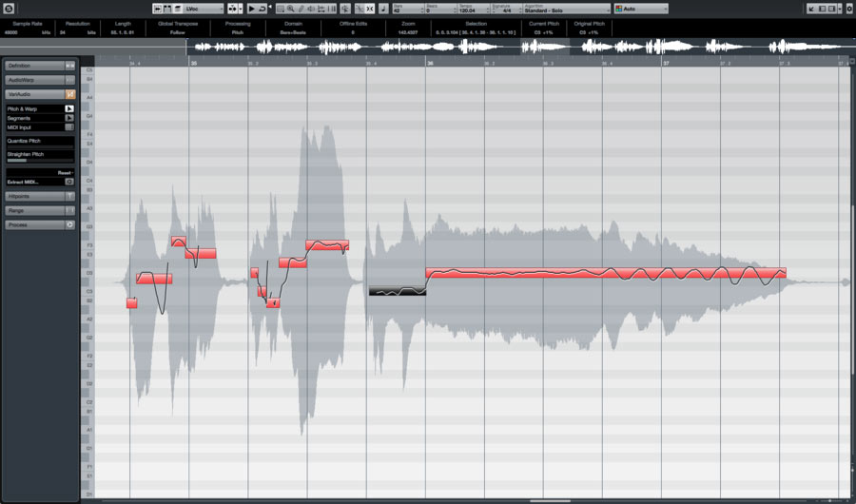Activate the Pitch & Warp tool
856x504 pixels.
coord(69,108)
